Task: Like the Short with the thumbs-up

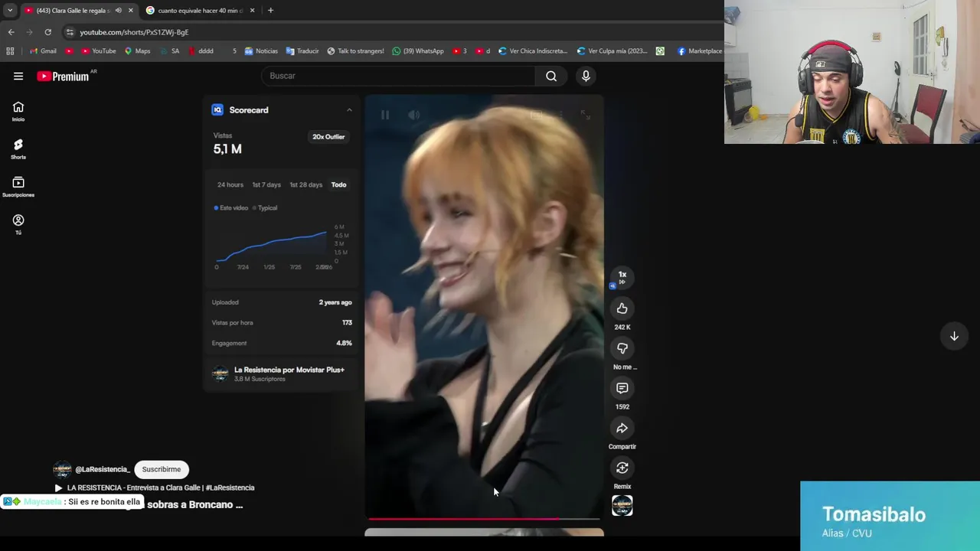Action: coord(622,308)
